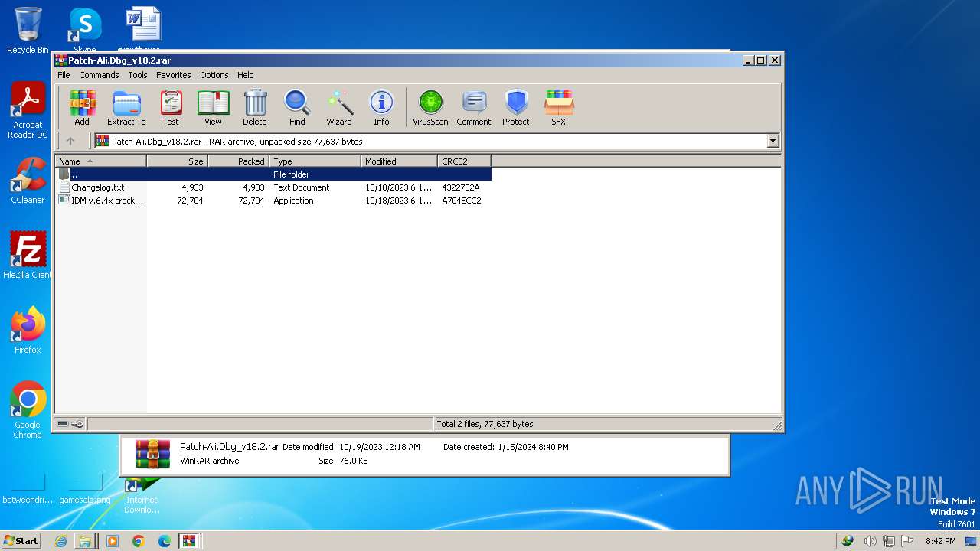The height and width of the screenshot is (551, 980).
Task: Click the volume speaker tray icon
Action: click(x=870, y=541)
